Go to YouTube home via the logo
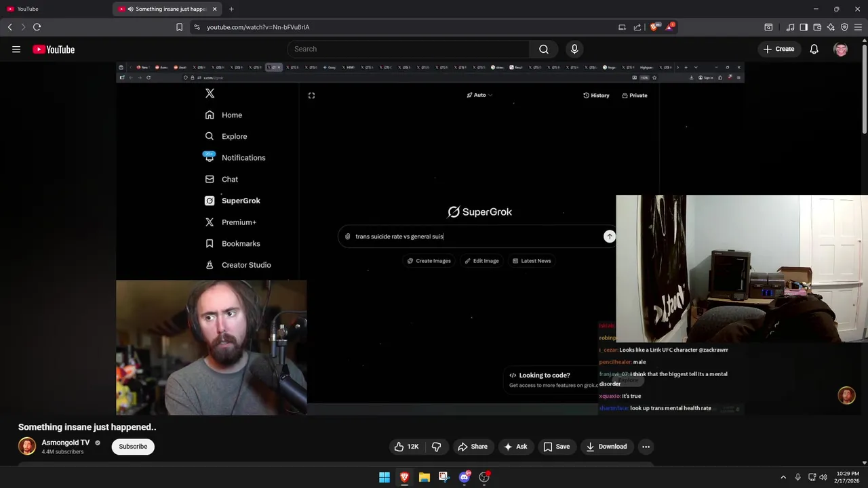This screenshot has height=488, width=868. [x=54, y=49]
